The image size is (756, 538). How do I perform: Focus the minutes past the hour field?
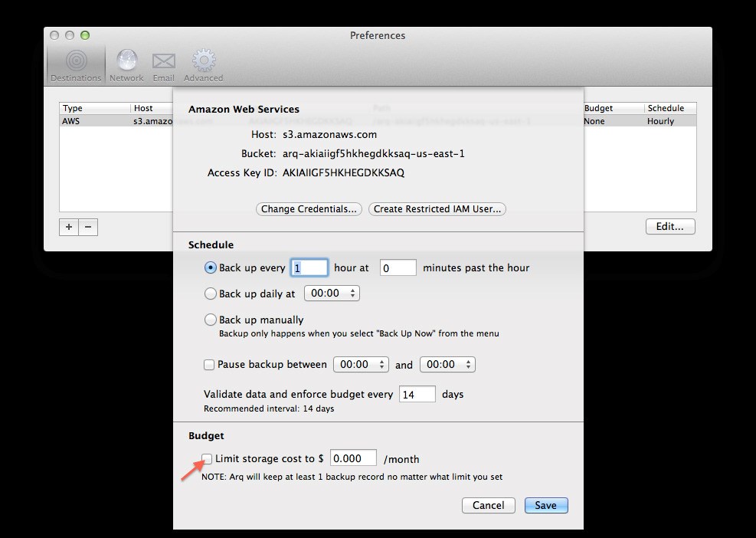pos(398,267)
